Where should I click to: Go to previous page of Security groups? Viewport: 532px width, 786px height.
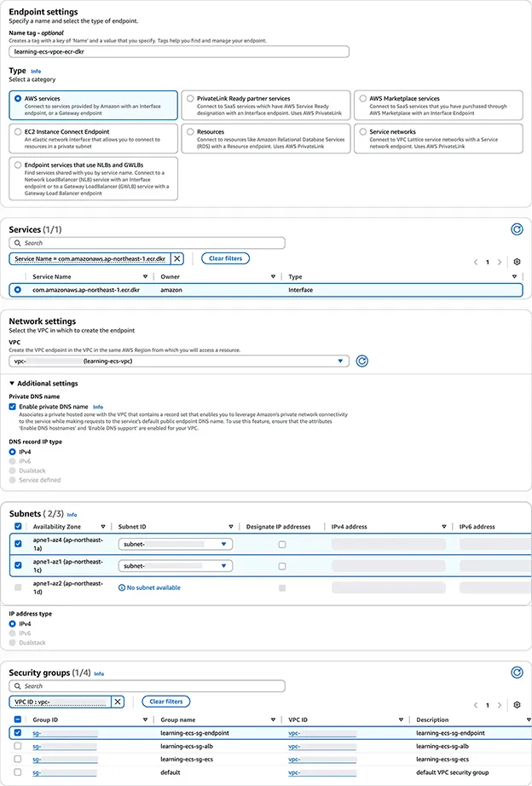[476, 705]
